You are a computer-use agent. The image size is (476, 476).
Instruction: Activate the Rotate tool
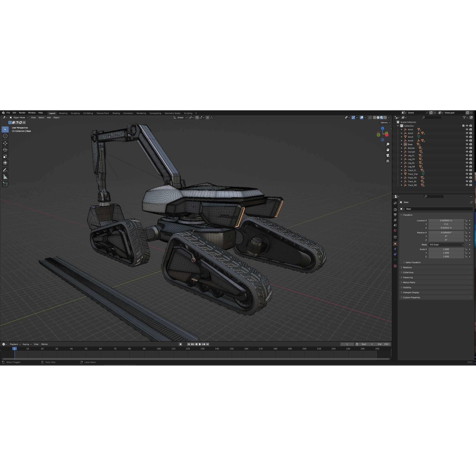pyautogui.click(x=5, y=150)
